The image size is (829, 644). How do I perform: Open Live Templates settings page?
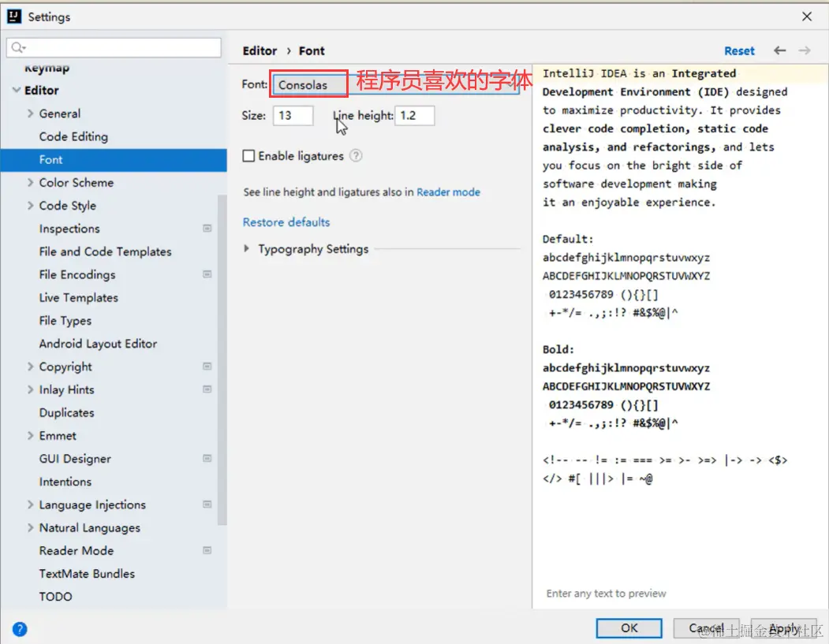78,297
